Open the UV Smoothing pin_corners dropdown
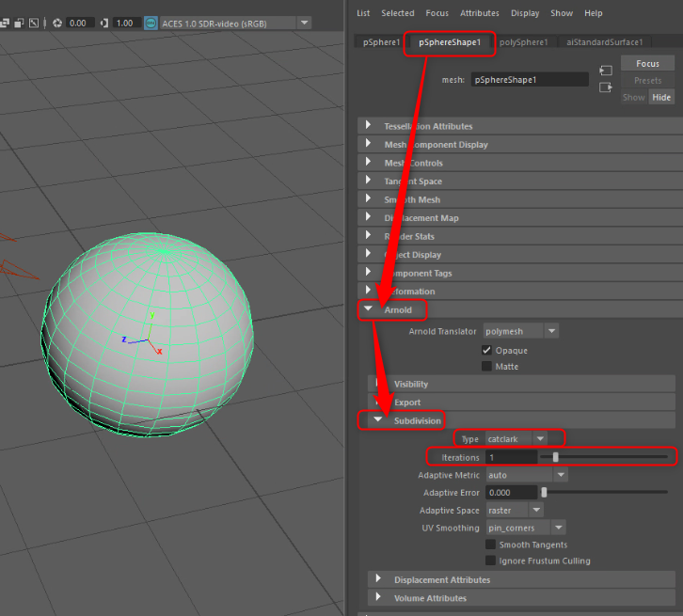 (525, 528)
